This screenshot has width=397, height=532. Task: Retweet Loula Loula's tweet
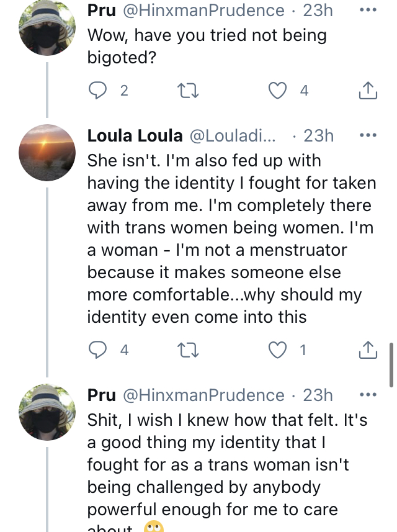[x=185, y=350]
